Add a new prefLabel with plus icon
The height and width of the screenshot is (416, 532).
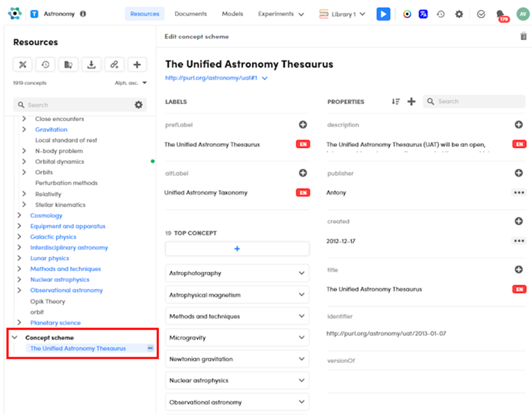pos(303,125)
